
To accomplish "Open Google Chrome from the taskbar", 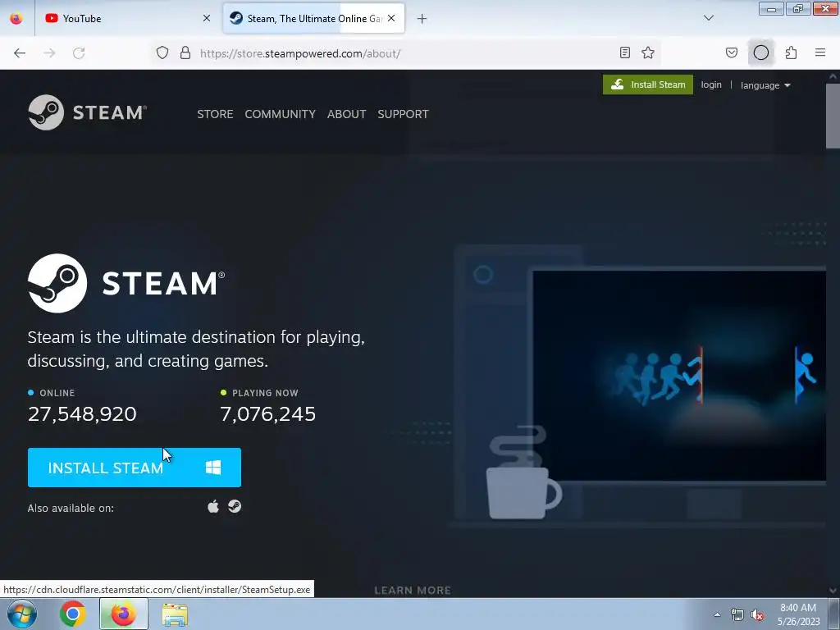I will (73, 614).
